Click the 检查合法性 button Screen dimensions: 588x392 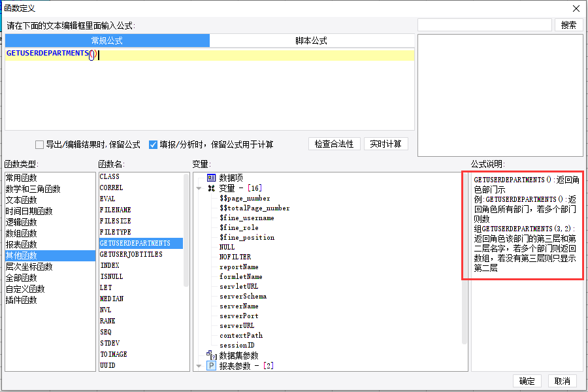334,144
